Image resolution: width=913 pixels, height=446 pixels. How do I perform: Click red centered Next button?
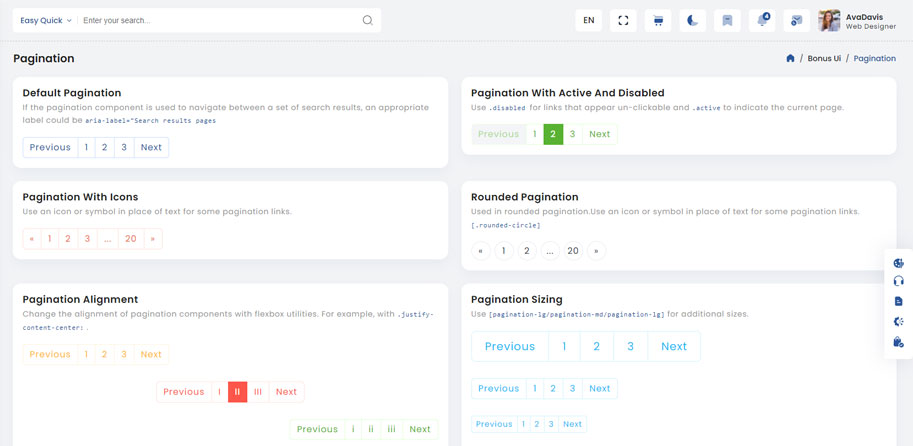click(x=286, y=392)
